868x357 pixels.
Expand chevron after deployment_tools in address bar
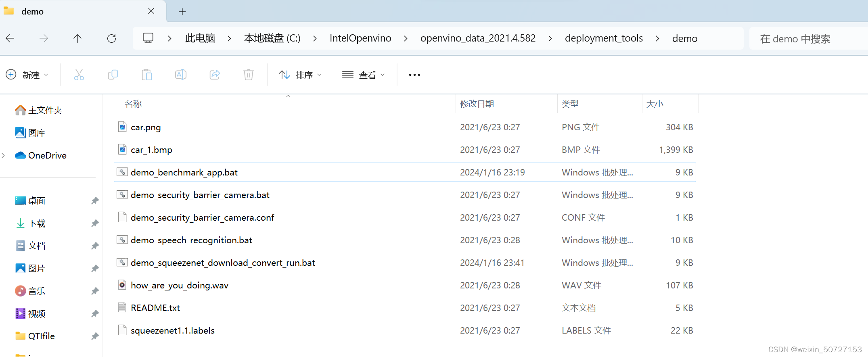(657, 38)
